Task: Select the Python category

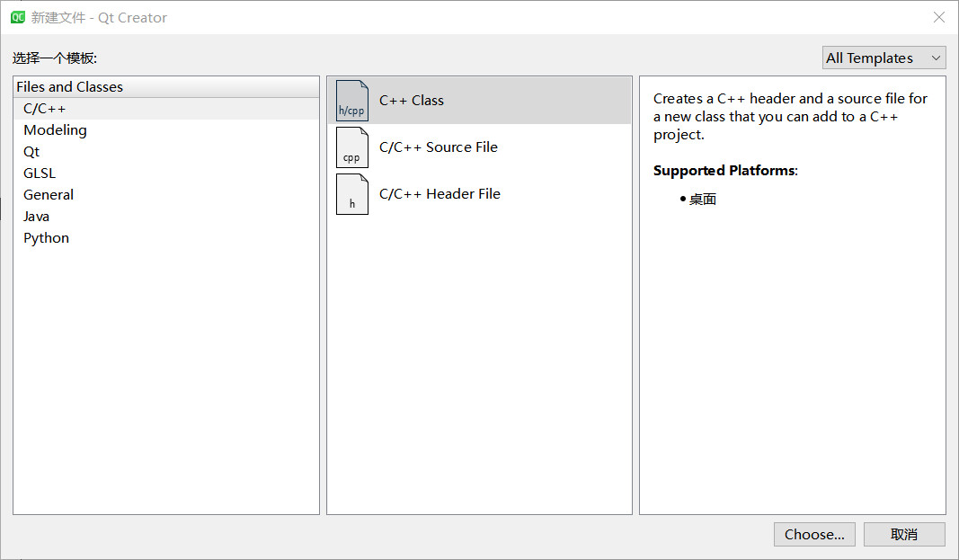Action: [46, 238]
